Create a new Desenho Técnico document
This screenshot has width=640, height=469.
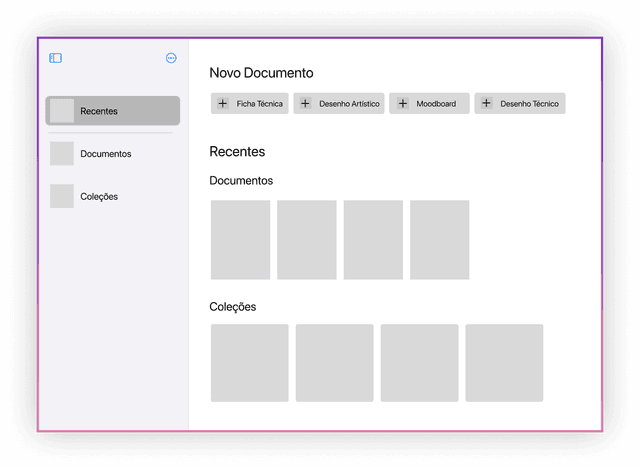coord(520,103)
